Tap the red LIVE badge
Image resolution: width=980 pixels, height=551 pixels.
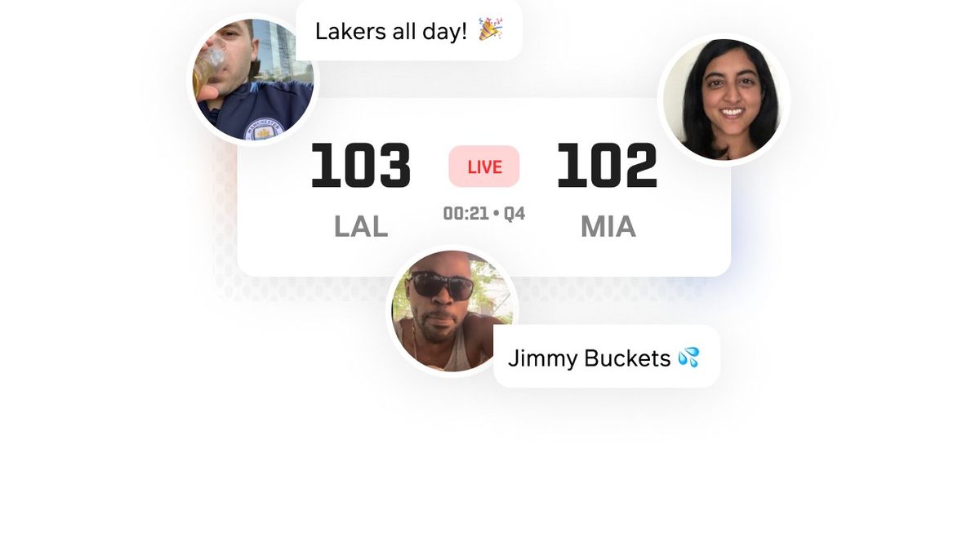(484, 167)
